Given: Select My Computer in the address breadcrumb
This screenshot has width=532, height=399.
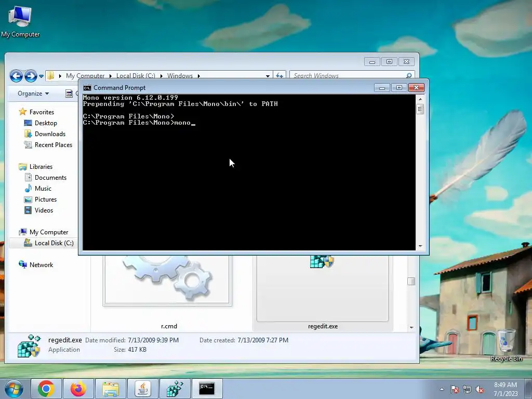Looking at the screenshot, I should point(85,76).
